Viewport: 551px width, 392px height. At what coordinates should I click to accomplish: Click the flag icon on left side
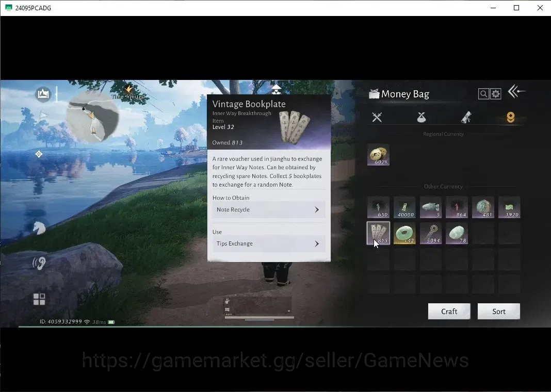[x=43, y=116]
